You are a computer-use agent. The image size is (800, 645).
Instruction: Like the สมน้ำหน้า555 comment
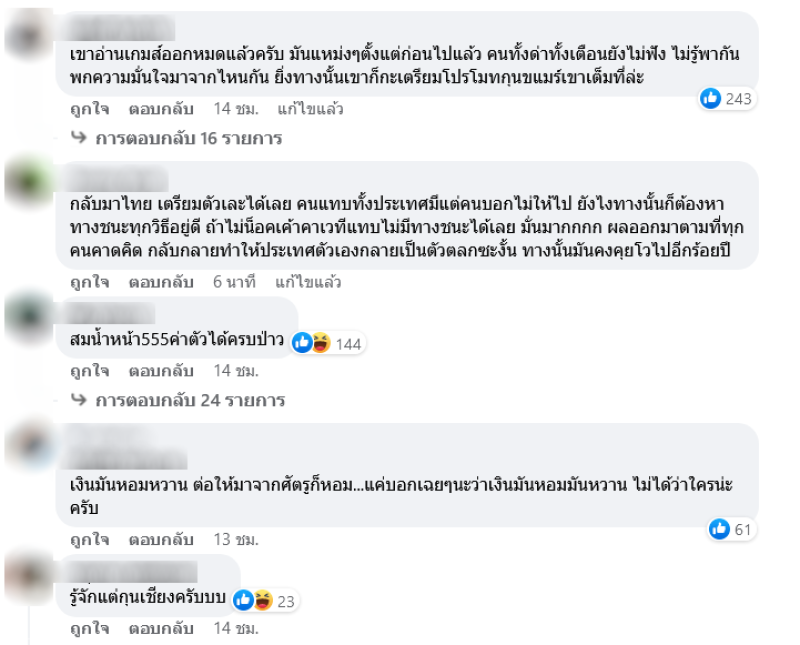89,370
